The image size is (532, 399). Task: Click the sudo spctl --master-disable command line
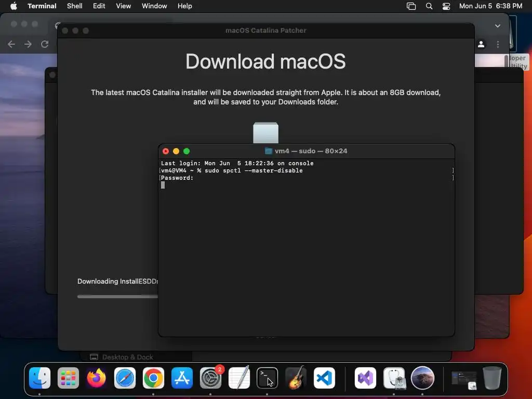[254, 170]
